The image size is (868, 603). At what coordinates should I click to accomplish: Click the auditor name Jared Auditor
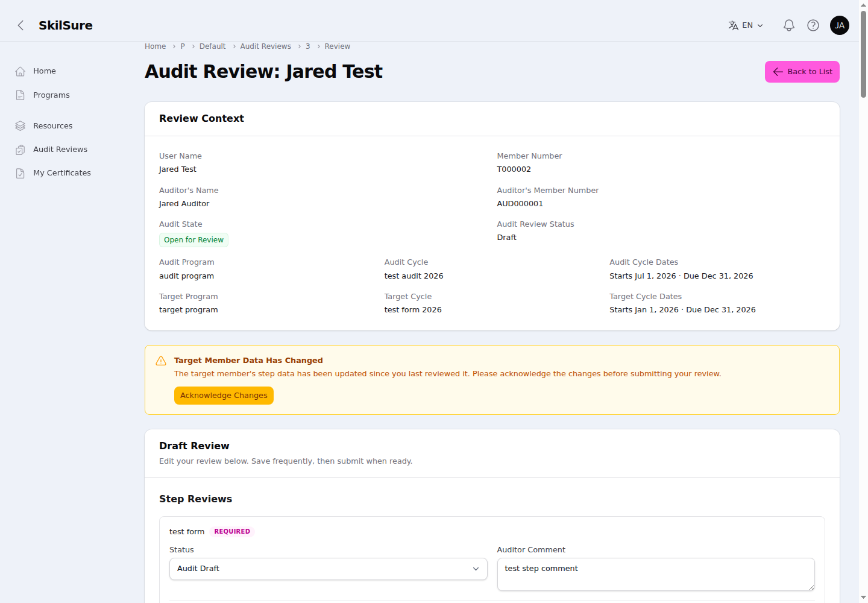tap(184, 204)
